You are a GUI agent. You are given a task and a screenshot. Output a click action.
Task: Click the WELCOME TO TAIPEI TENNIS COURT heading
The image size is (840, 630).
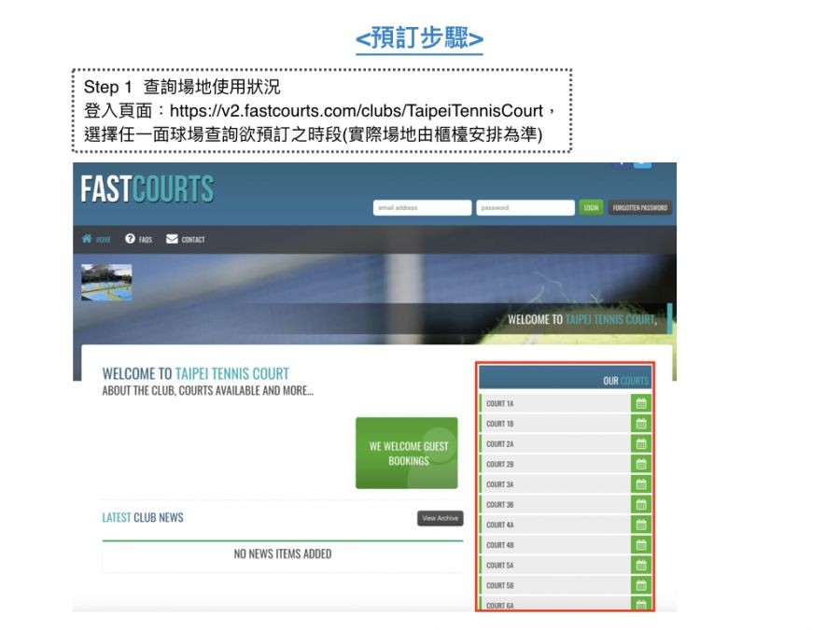(196, 373)
